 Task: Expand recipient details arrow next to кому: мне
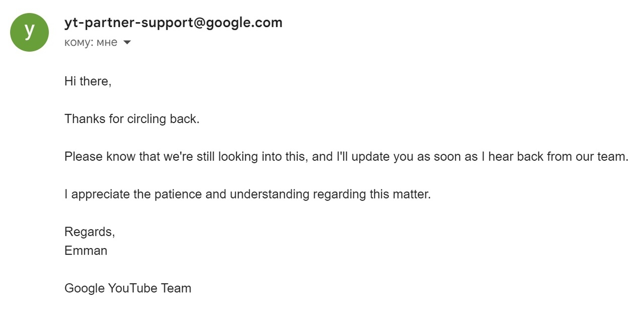coord(127,43)
